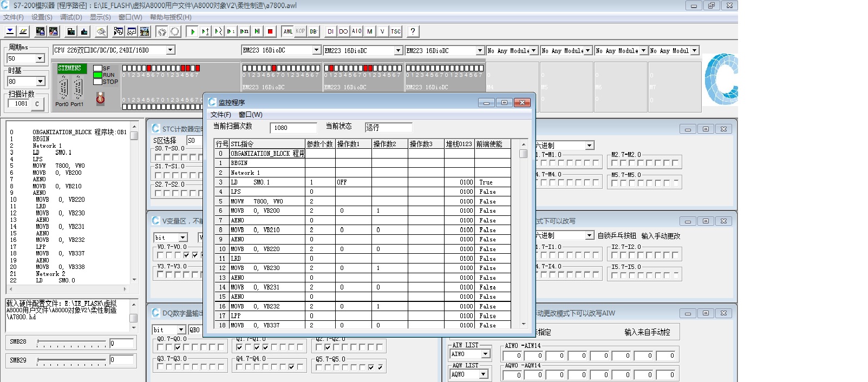The width and height of the screenshot is (868, 382).
Task: Open the AWL program view
Action: (288, 31)
